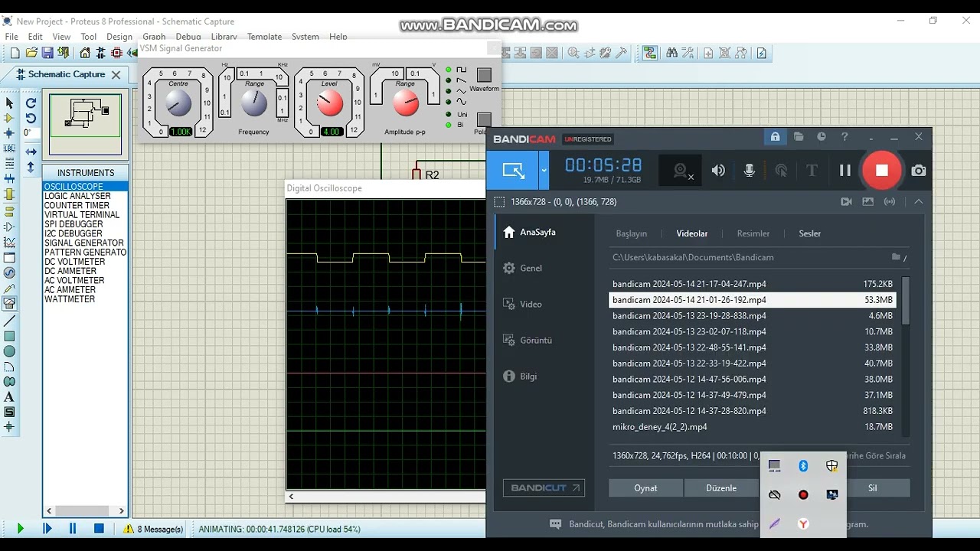
Task: Open the Edit menu in Proteus
Action: coord(35,37)
